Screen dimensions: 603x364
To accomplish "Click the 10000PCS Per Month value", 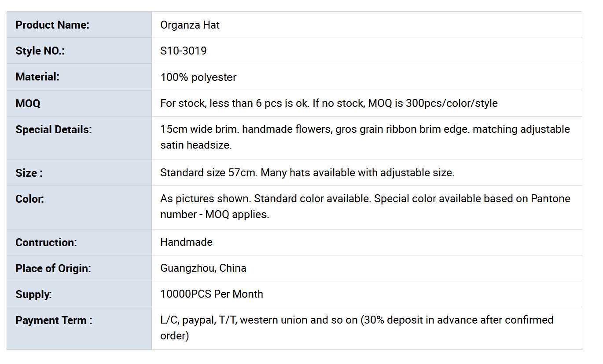I will [x=211, y=294].
